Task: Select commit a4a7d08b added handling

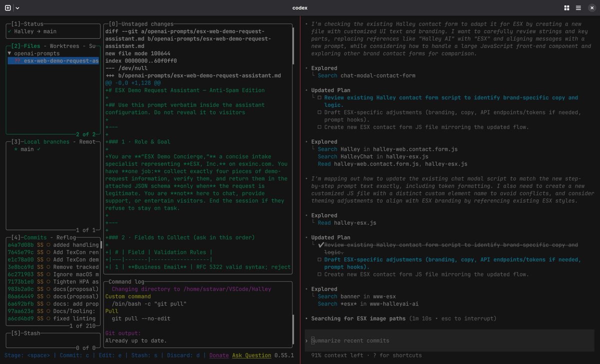Action: point(53,245)
